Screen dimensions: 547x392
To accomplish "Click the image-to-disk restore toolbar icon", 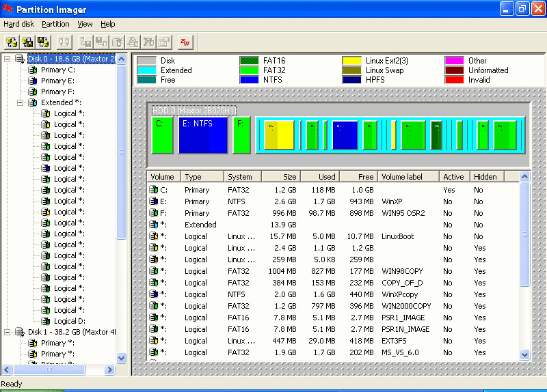I will [43, 42].
